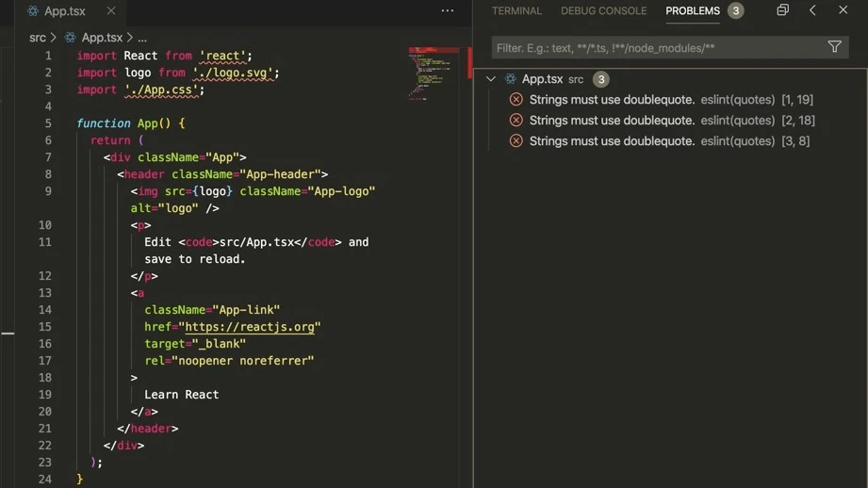Click the React icon on the editor tab
The width and height of the screenshot is (868, 488).
tap(33, 10)
